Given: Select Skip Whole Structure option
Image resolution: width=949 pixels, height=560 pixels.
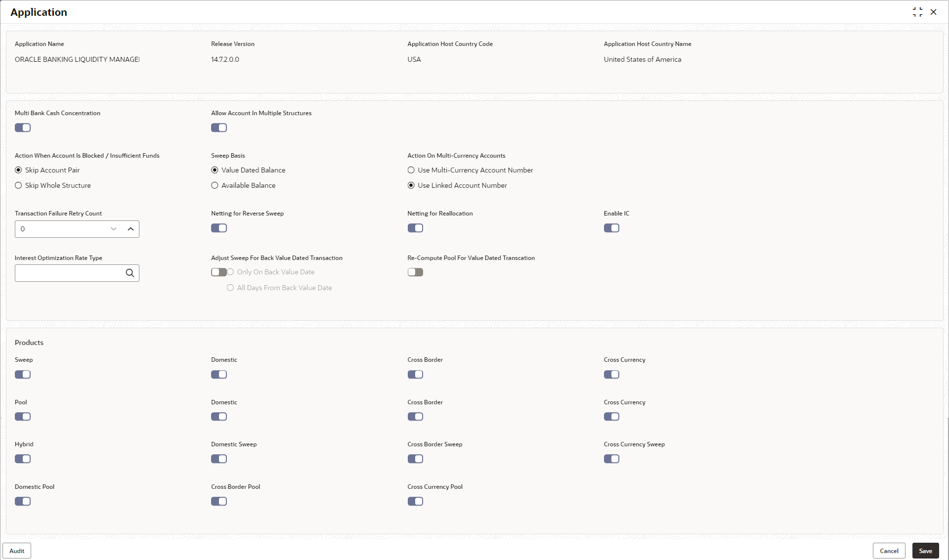Looking at the screenshot, I should click(19, 185).
